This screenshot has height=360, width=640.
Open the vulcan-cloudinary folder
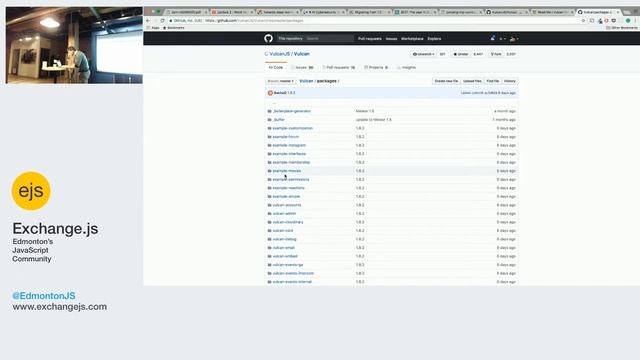pos(288,222)
